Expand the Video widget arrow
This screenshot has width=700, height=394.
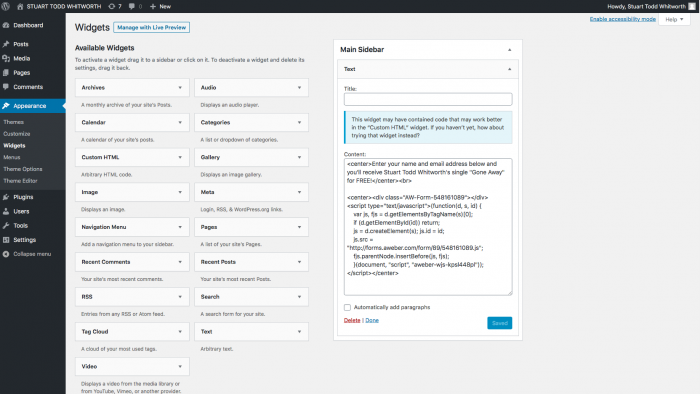click(x=180, y=366)
